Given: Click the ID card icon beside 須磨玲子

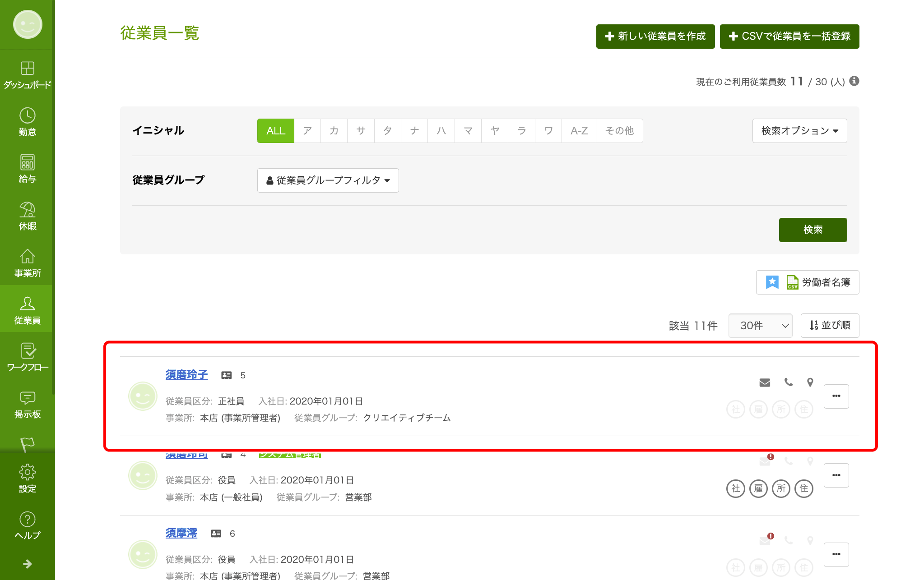Looking at the screenshot, I should tap(227, 375).
